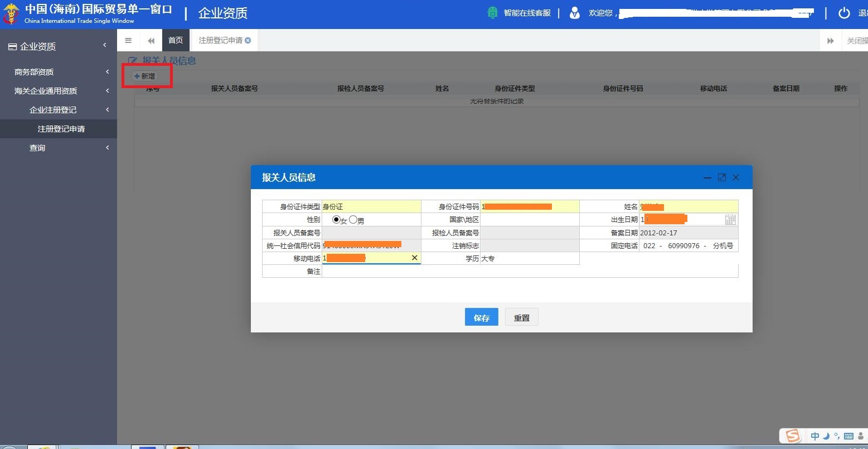Click the 新增 button to add personnel
Viewport: 868px width, 449px height.
[x=146, y=76]
